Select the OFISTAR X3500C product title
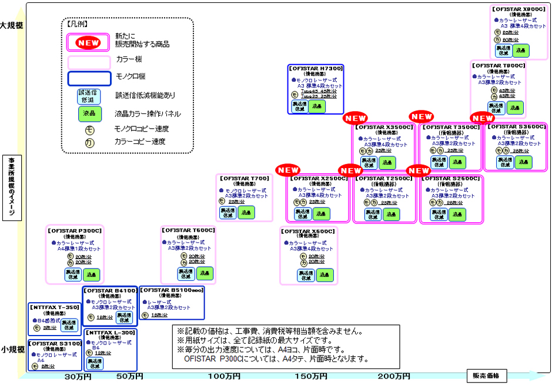This screenshot has width=552, height=392. pos(384,127)
